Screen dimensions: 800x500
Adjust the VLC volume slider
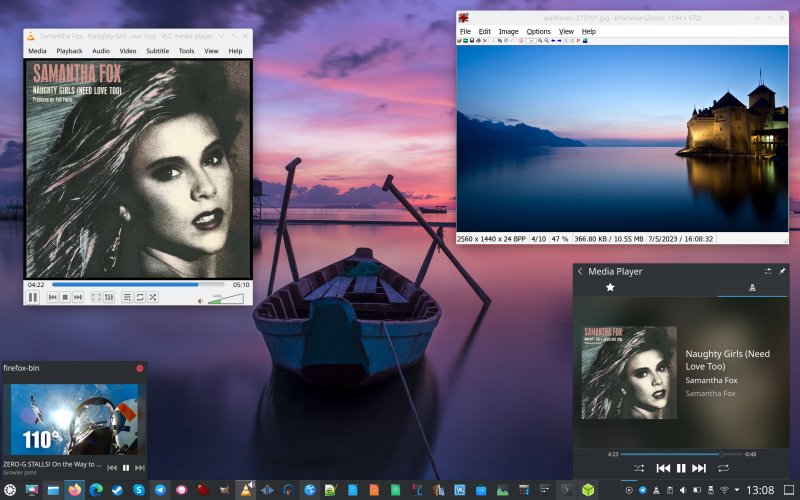tap(225, 299)
